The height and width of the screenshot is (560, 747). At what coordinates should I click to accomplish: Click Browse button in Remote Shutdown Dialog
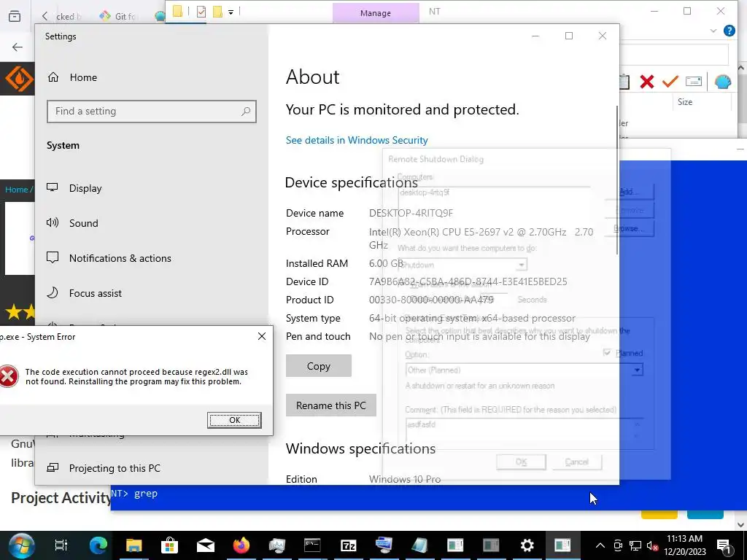coord(629,228)
